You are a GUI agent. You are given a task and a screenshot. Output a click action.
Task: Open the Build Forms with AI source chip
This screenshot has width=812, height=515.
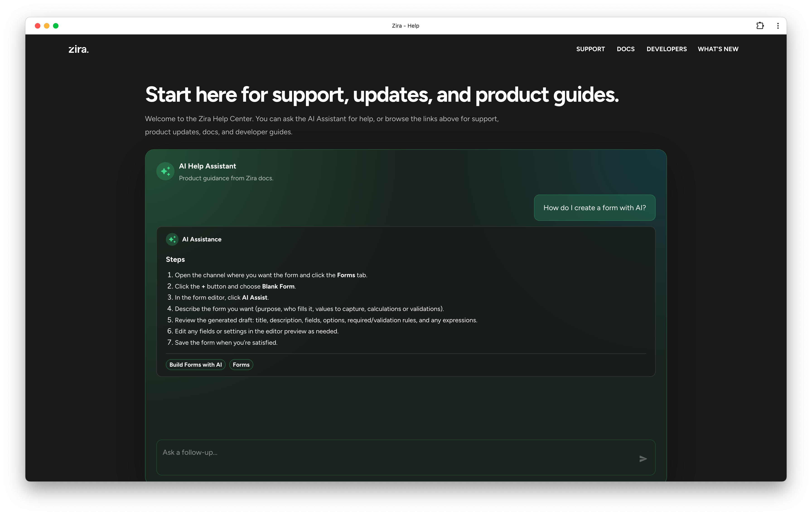click(x=196, y=365)
